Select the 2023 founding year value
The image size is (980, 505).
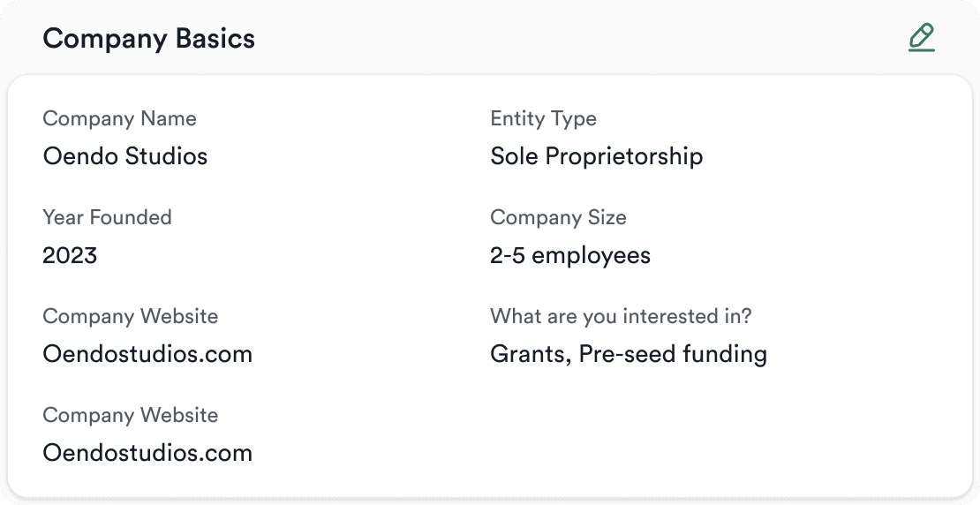pyautogui.click(x=70, y=256)
